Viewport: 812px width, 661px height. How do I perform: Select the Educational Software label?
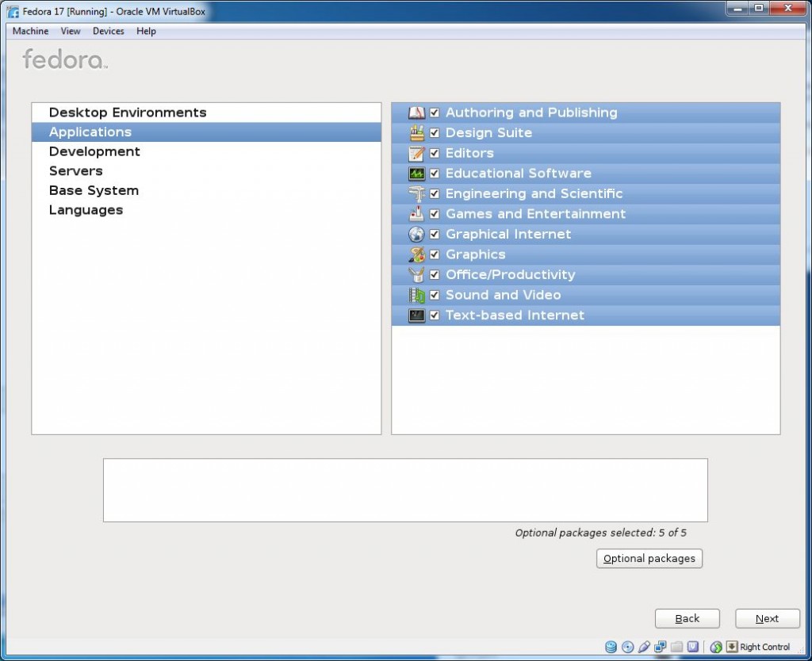[x=519, y=174]
